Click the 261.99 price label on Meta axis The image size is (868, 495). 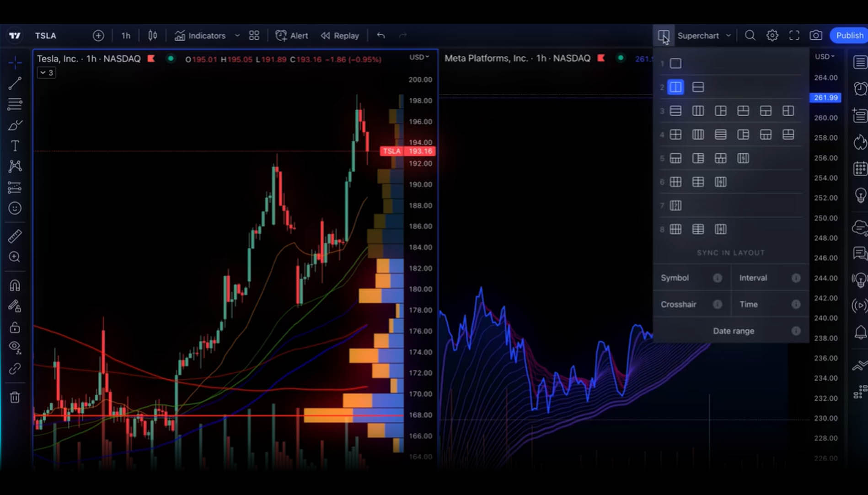coord(825,97)
